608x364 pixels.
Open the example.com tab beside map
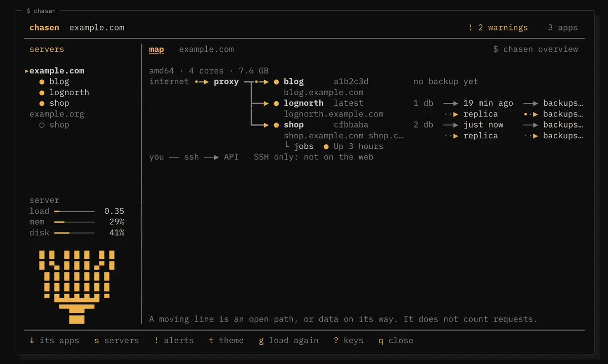pos(206,49)
